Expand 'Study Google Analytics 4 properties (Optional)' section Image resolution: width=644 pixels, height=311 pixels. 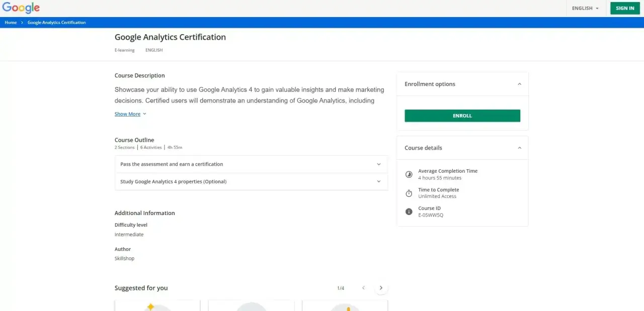click(x=251, y=181)
